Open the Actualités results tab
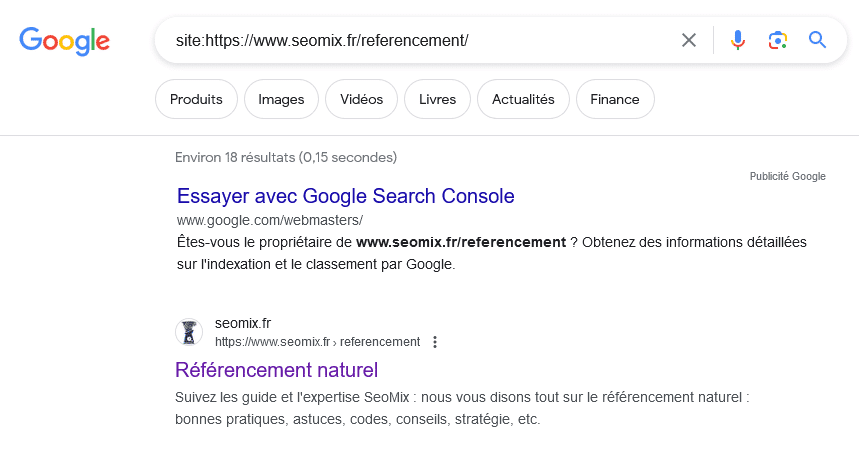The height and width of the screenshot is (463, 859). click(523, 99)
